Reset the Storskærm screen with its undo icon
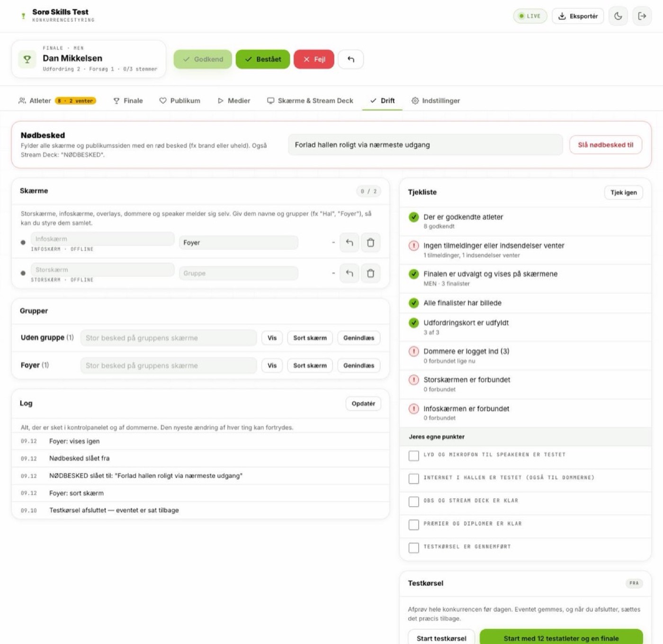663x644 pixels. click(x=349, y=273)
